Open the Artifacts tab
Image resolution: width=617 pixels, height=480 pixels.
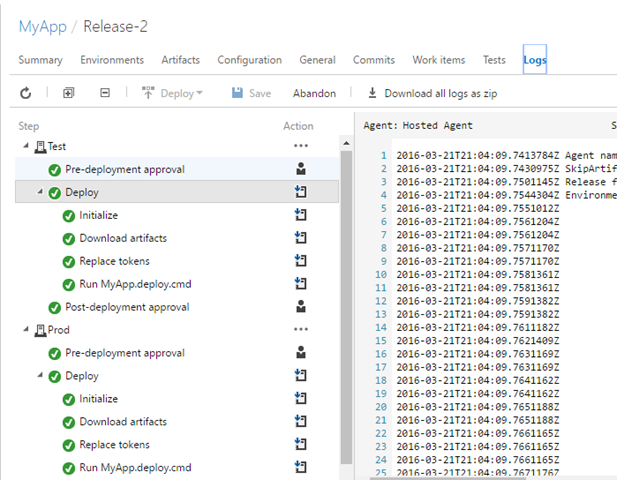tap(181, 60)
